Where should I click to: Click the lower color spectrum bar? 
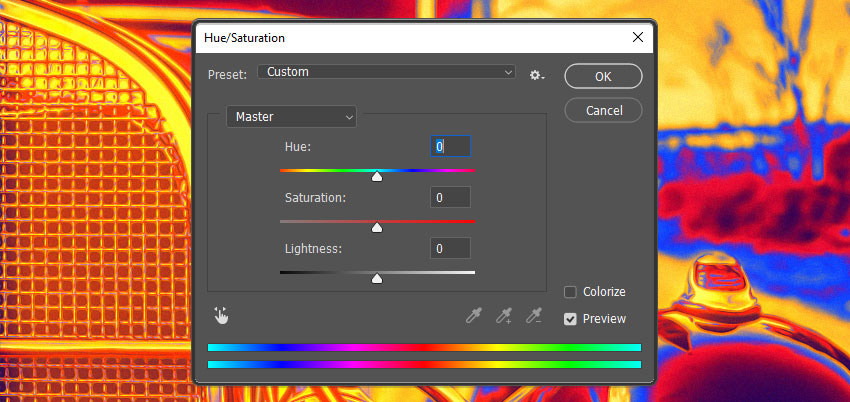tap(424, 365)
